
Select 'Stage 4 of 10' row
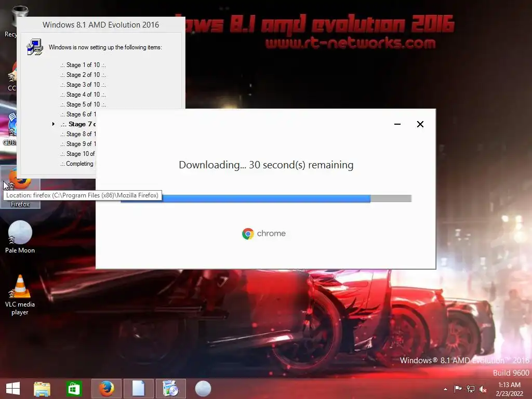coord(83,95)
